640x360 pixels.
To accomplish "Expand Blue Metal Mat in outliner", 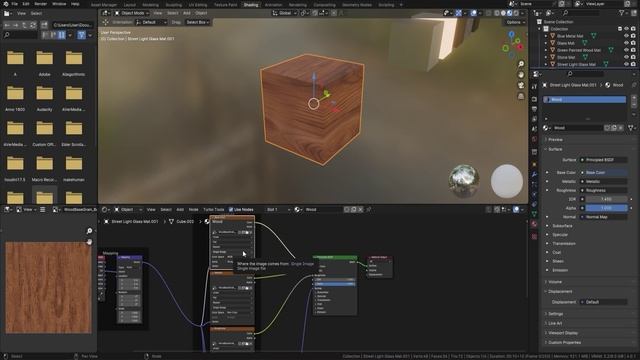I will [x=546, y=36].
